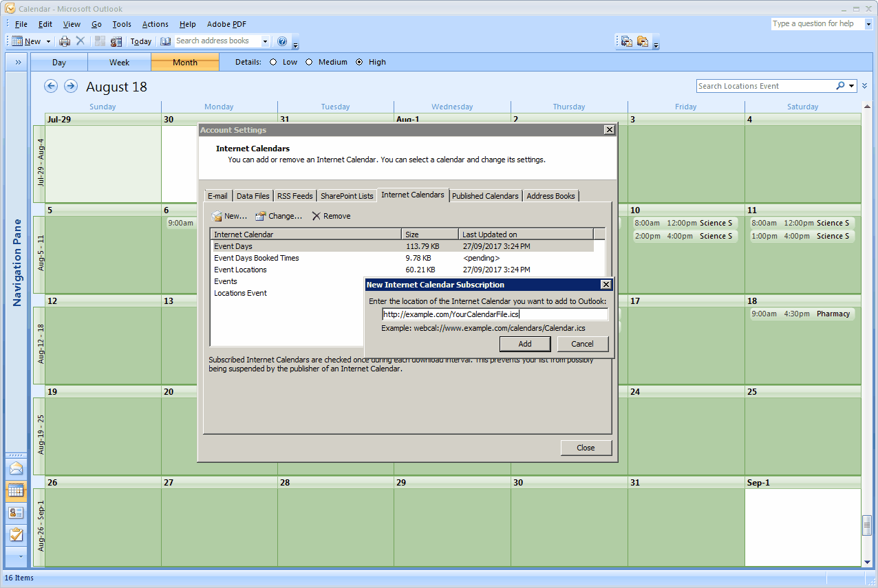This screenshot has width=878, height=588.
Task: Click Close in Account Settings dialog
Action: [x=586, y=448]
